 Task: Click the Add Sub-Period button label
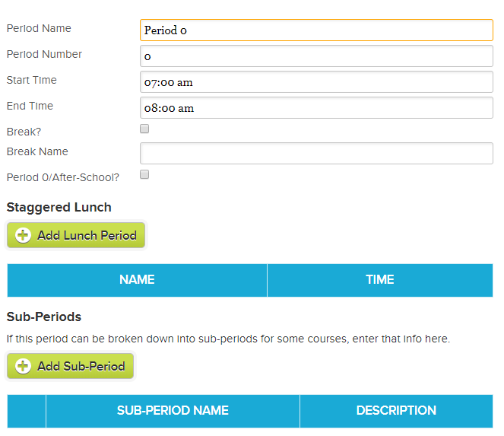[x=81, y=366]
